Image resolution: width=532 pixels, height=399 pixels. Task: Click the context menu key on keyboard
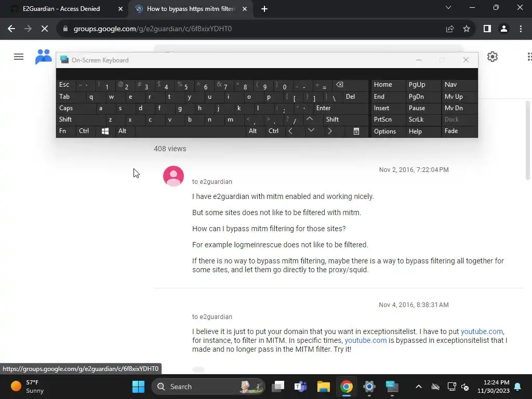(x=356, y=131)
